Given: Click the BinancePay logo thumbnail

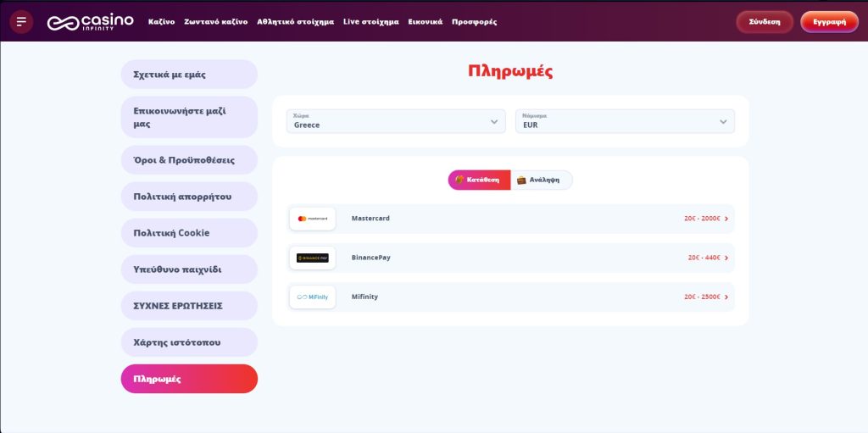Looking at the screenshot, I should (312, 258).
